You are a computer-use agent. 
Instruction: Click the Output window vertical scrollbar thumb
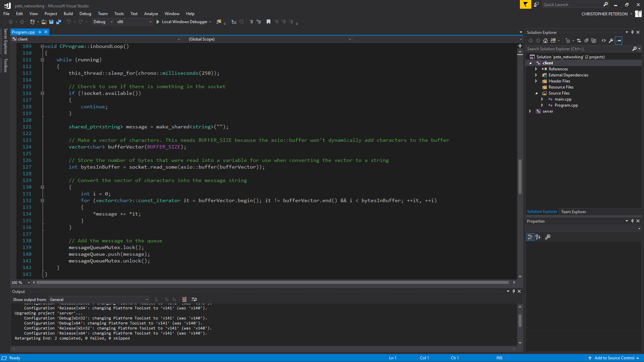coord(520,320)
